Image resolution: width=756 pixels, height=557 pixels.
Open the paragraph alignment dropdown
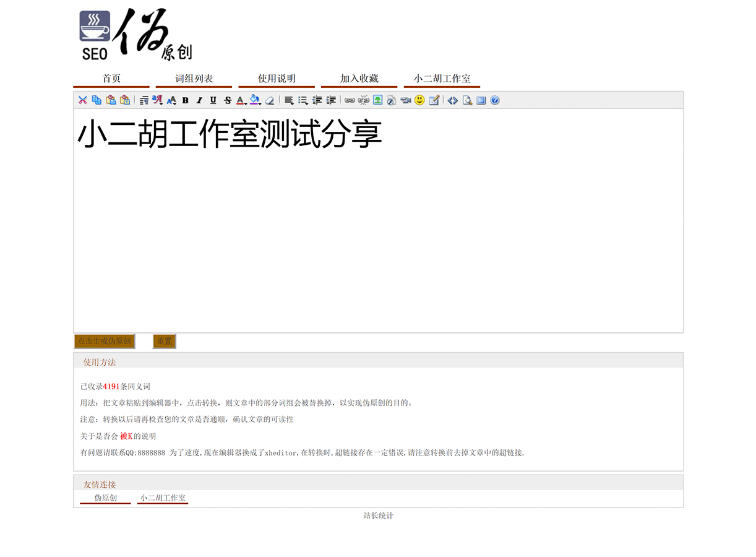pos(288,100)
